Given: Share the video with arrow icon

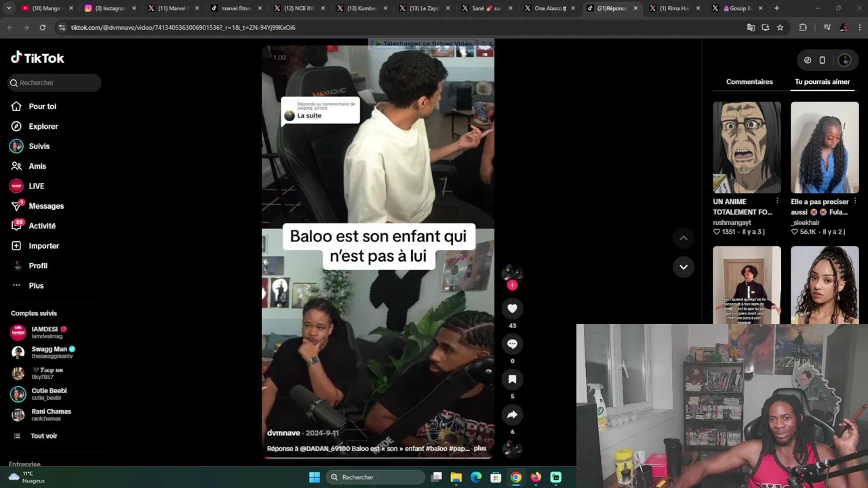Looking at the screenshot, I should pos(512,414).
